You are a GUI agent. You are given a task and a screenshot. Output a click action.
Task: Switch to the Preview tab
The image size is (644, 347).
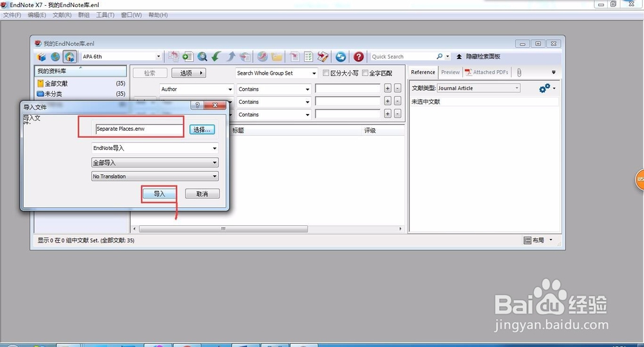click(x=451, y=72)
